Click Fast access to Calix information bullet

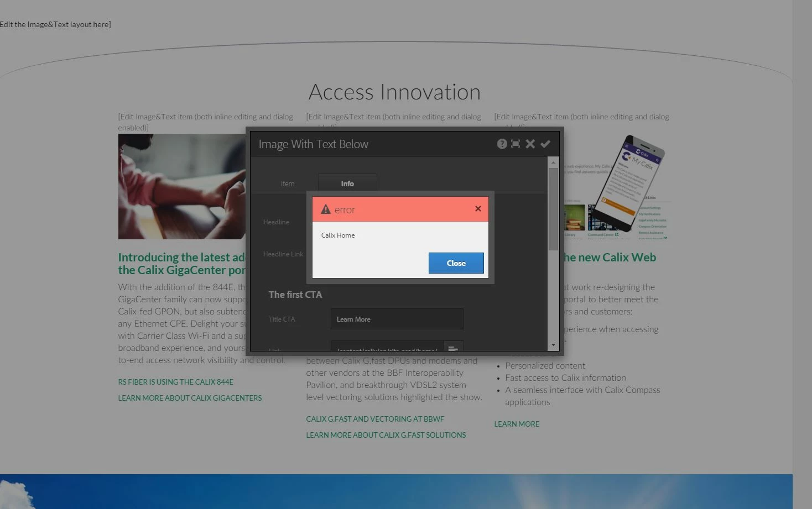coord(565,377)
